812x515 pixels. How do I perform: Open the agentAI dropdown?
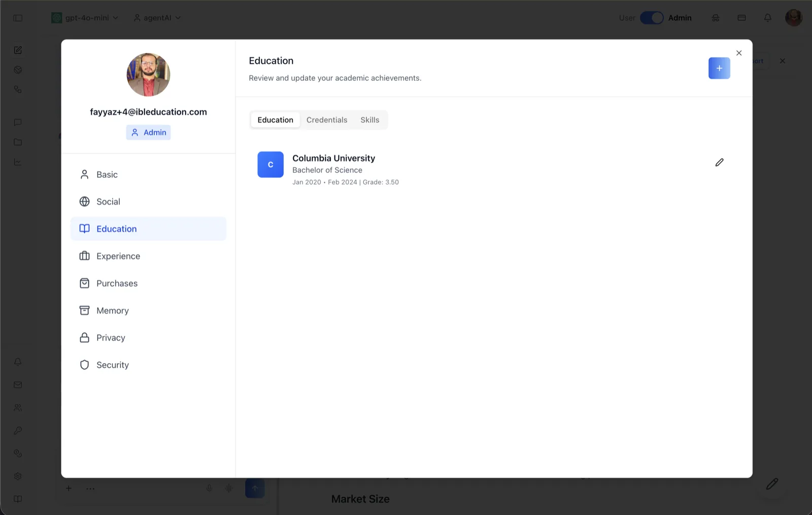157,18
